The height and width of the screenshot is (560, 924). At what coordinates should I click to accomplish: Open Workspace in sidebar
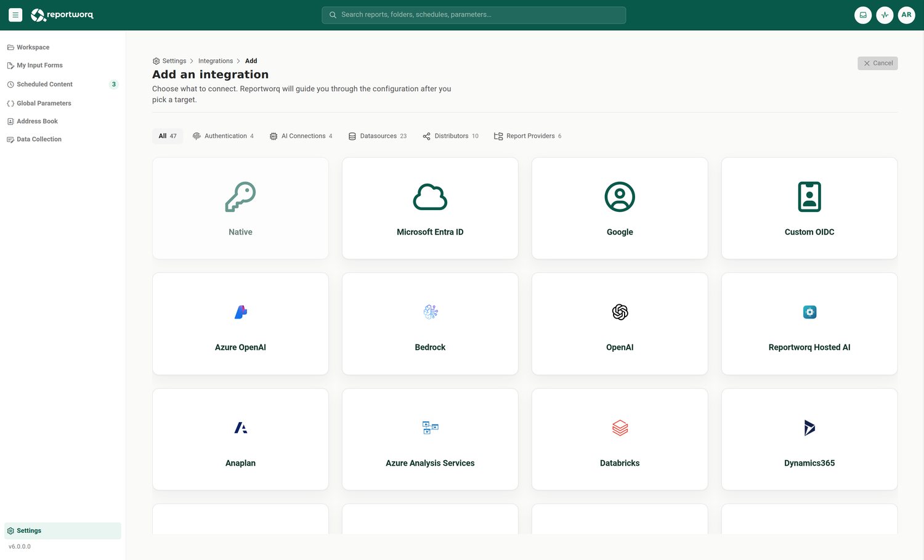(63, 47)
